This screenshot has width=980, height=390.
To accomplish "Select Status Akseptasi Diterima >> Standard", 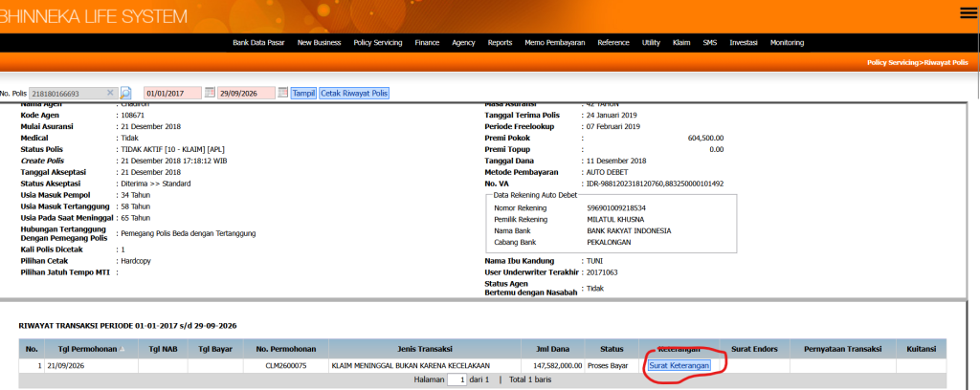I will 156,184.
